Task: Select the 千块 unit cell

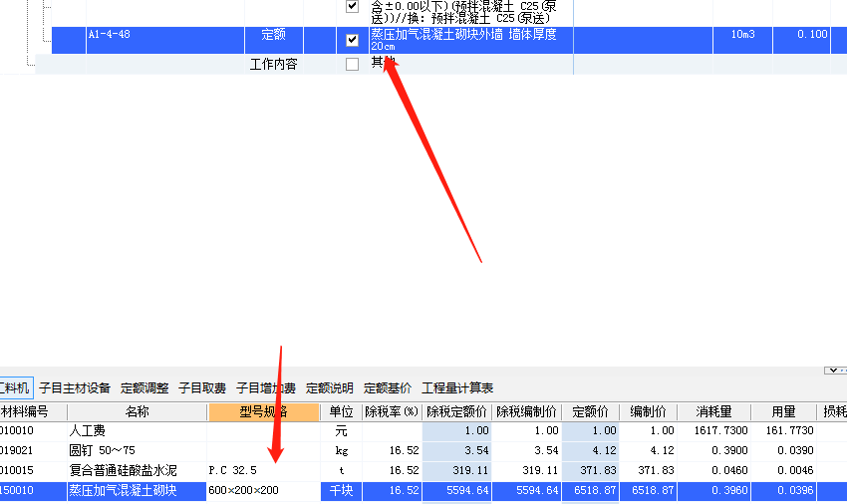Action: [341, 490]
